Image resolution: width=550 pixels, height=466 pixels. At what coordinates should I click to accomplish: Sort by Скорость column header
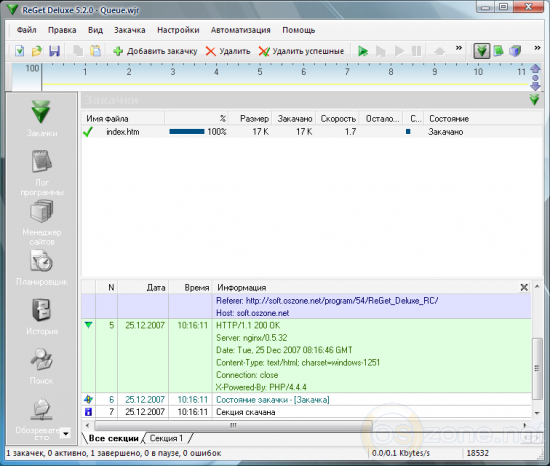click(x=337, y=119)
